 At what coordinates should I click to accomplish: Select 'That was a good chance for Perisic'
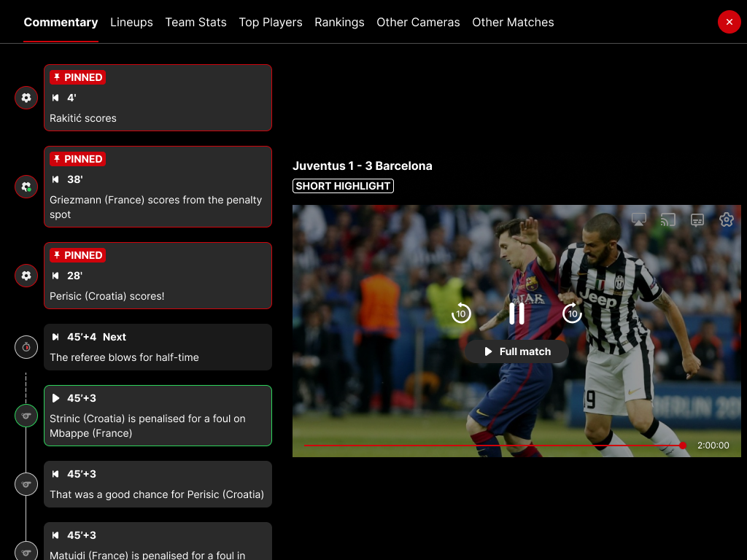coord(158,484)
